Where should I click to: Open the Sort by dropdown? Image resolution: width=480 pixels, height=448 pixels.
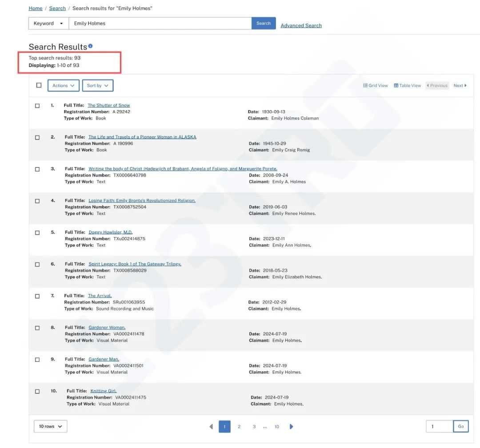[98, 86]
